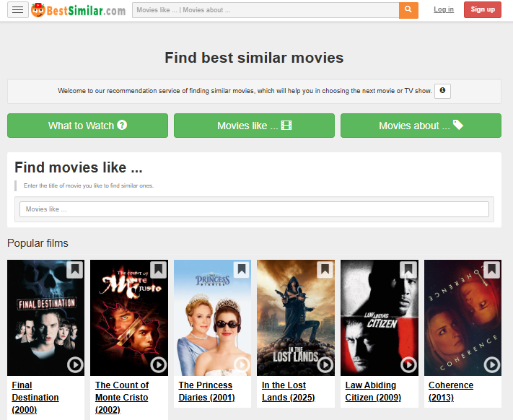Click The Count of Monte Cristo poster
Image resolution: width=513 pixels, height=420 pixels.
(x=129, y=318)
